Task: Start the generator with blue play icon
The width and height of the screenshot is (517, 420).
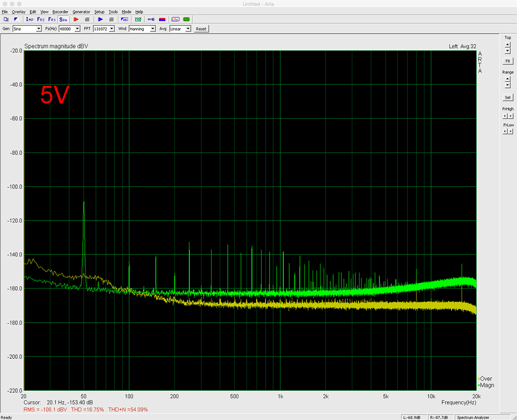Action: (100, 20)
